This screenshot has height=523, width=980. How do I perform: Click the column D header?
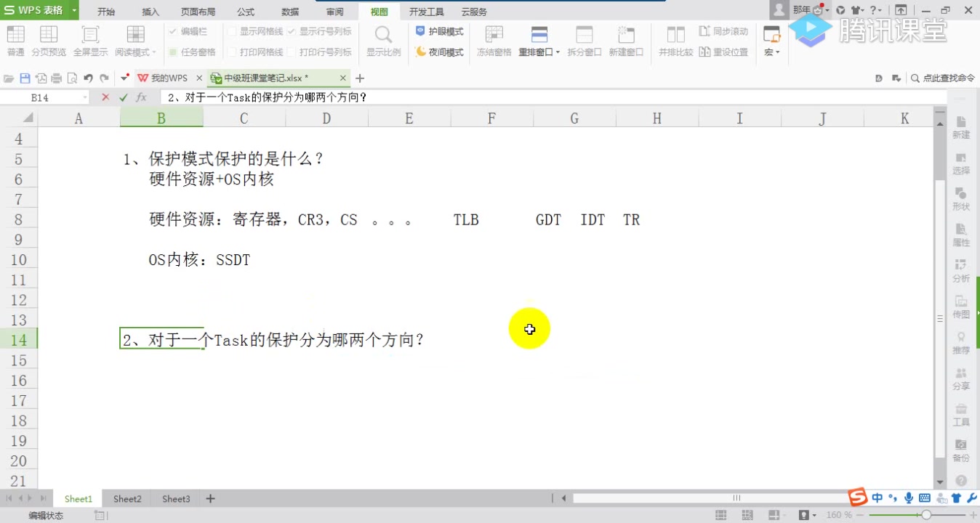326,118
